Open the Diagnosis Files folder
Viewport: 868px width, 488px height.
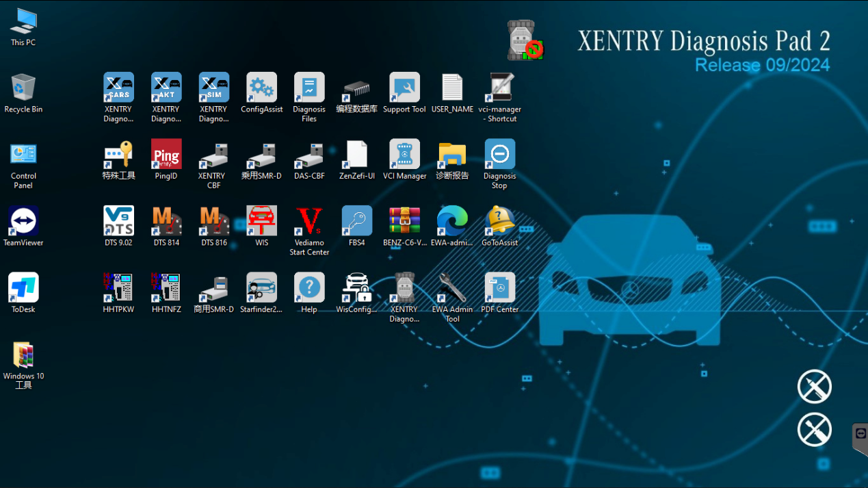309,88
